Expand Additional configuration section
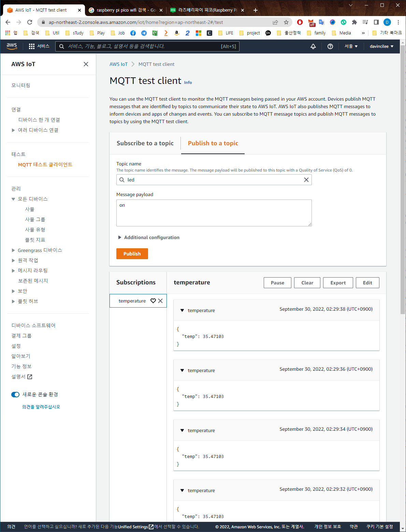Viewport: 406px width, 532px height. (x=148, y=237)
